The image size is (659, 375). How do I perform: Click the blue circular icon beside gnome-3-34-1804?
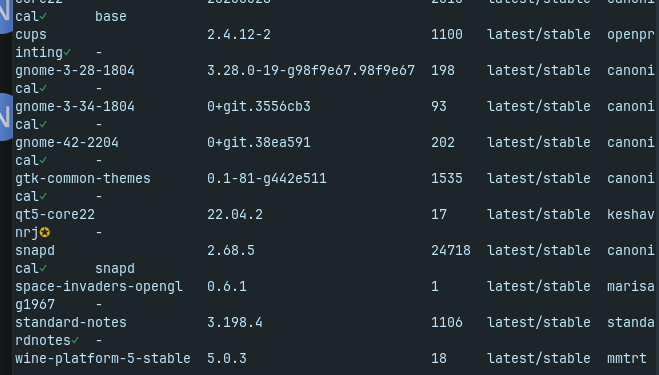(5, 118)
